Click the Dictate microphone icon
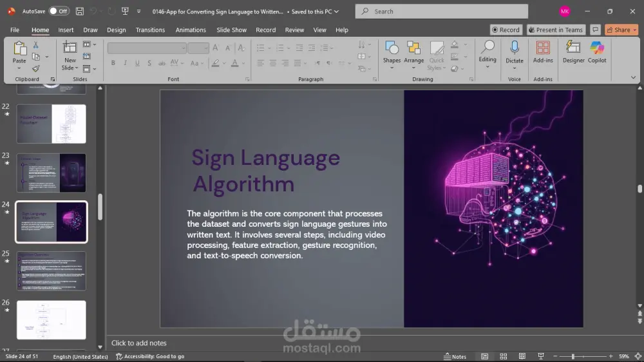The height and width of the screenshot is (362, 644). [514, 48]
